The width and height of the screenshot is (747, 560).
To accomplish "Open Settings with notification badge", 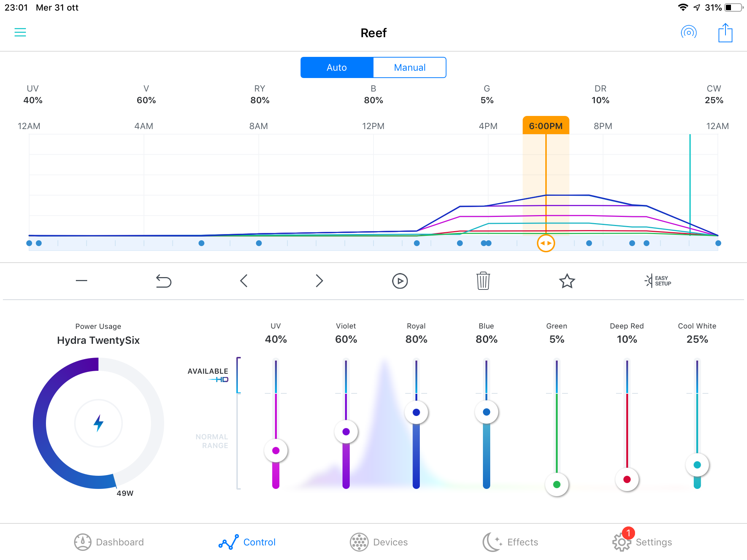I will 642,542.
